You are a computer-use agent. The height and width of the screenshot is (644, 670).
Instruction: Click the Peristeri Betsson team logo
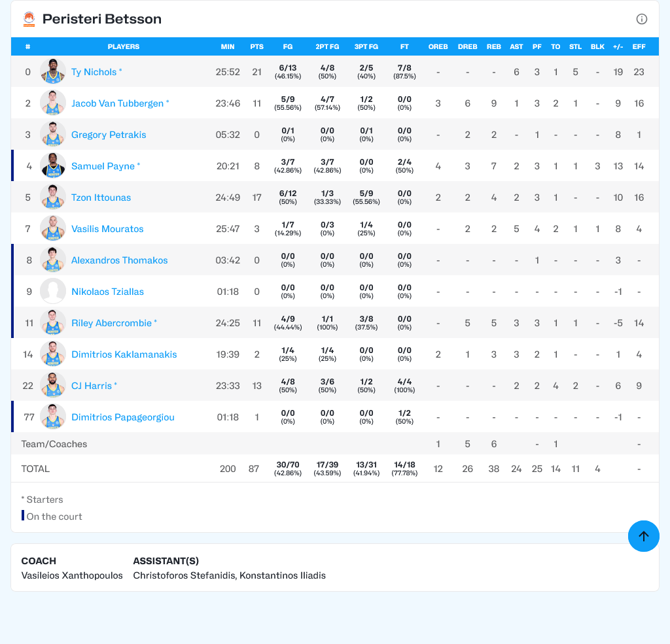click(29, 19)
